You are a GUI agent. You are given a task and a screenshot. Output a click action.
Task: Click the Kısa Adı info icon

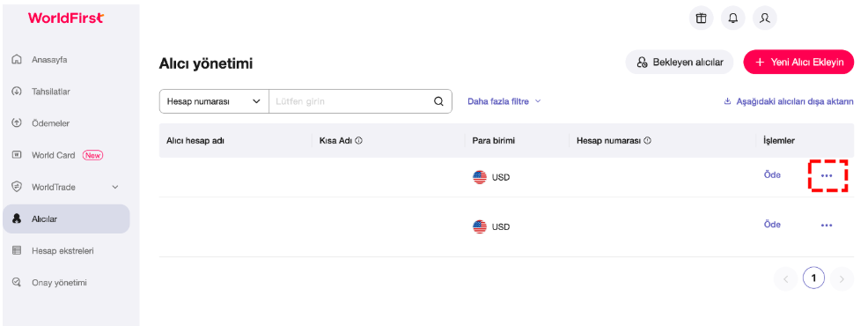[x=358, y=141]
